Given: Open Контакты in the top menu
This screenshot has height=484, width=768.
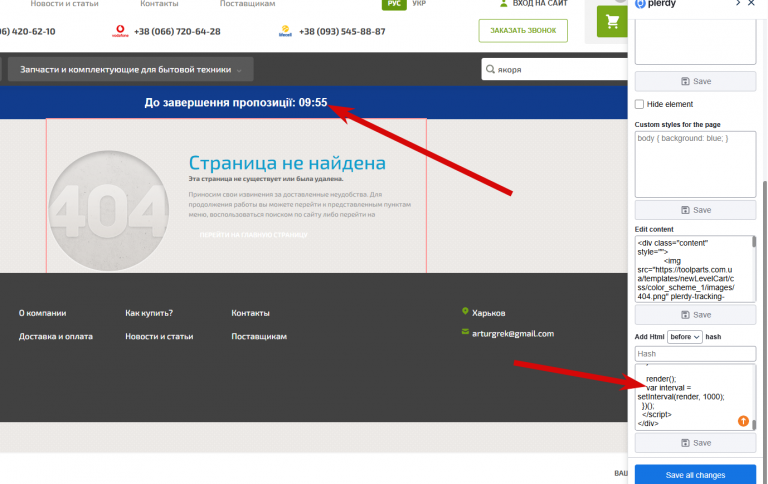Looking at the screenshot, I should tap(159, 3).
